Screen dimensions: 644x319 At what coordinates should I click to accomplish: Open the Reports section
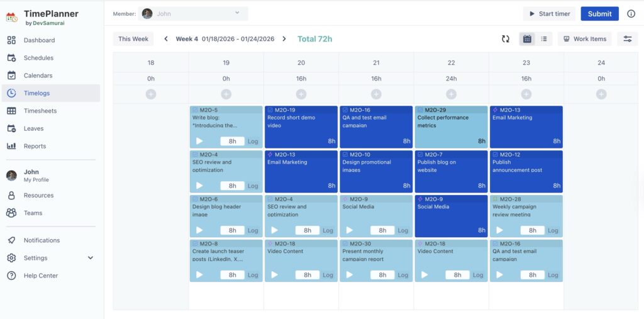point(35,146)
